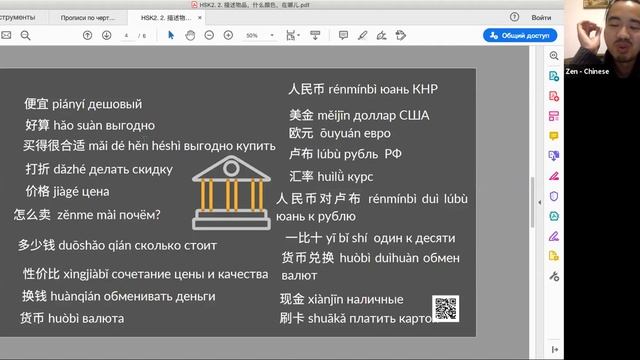This screenshot has width=640, height=360.
Task: Select the arrow selection tool
Action: 171,36
